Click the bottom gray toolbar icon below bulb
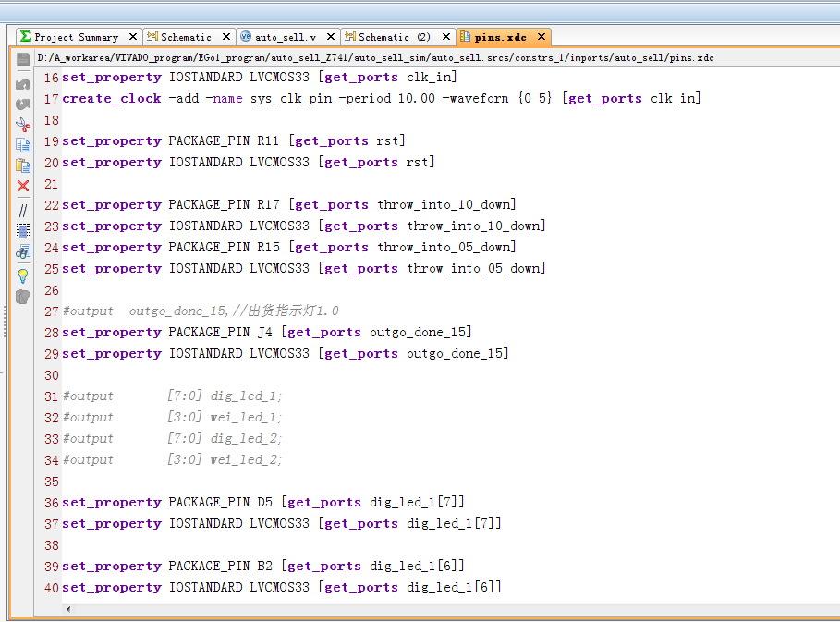840x622 pixels. tap(23, 297)
